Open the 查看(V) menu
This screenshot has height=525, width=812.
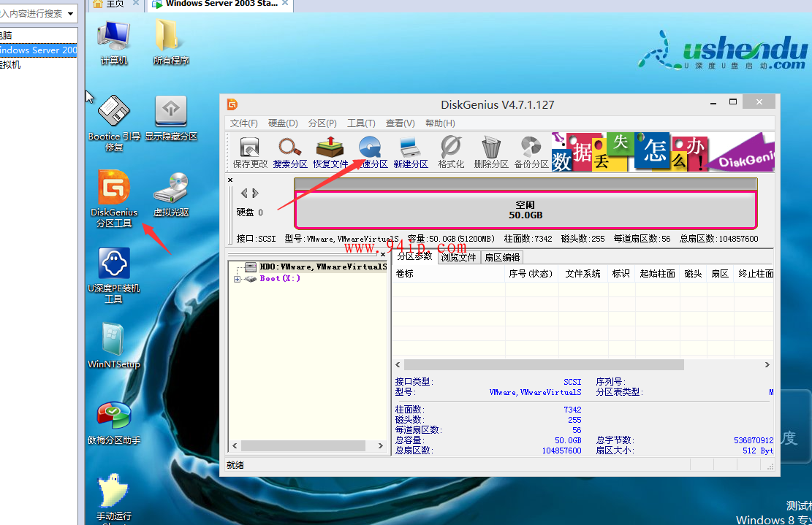point(401,123)
